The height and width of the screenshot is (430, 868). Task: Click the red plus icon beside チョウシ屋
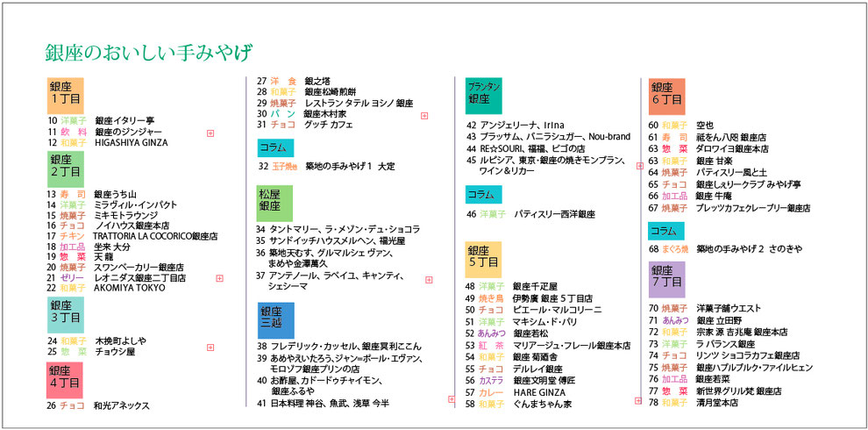(x=210, y=348)
